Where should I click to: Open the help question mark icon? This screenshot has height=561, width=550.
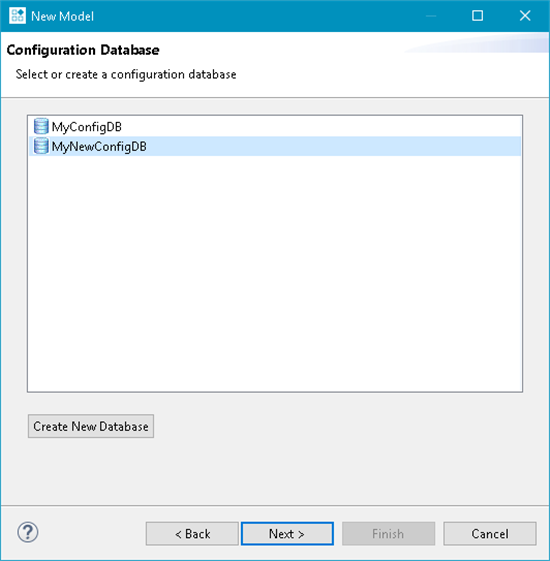[28, 532]
